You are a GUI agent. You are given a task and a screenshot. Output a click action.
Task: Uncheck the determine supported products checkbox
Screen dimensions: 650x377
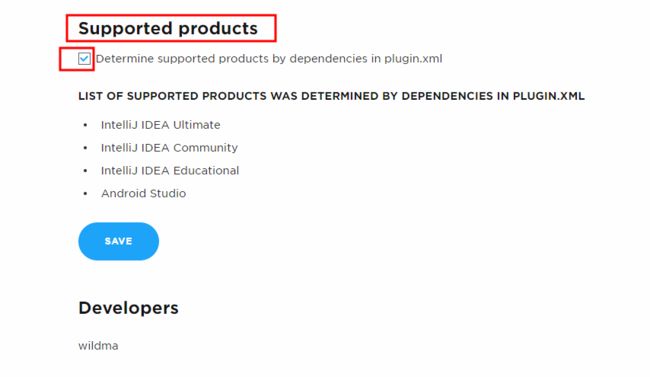click(84, 58)
